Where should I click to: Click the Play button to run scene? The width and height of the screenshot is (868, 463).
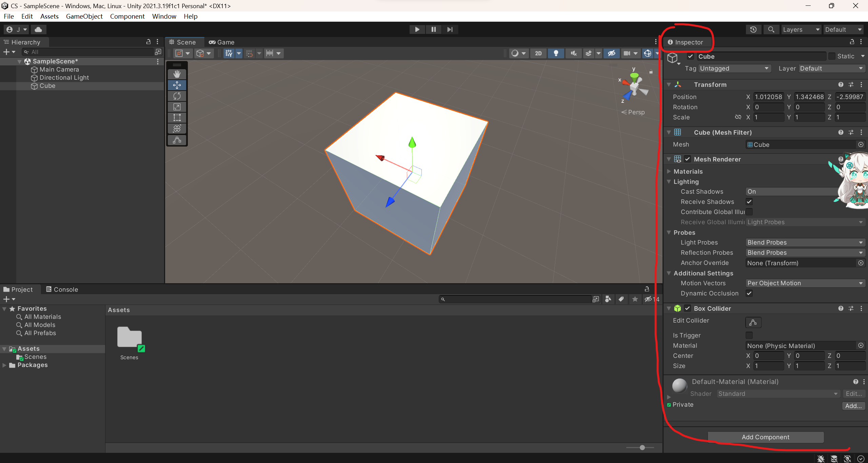tap(417, 29)
